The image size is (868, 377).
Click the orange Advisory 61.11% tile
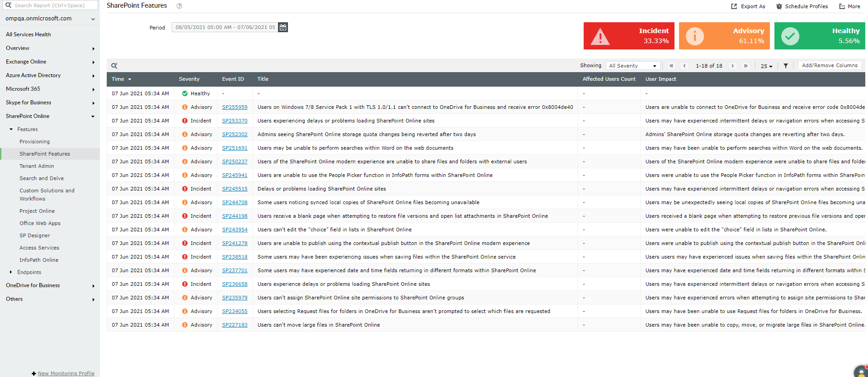(x=724, y=36)
